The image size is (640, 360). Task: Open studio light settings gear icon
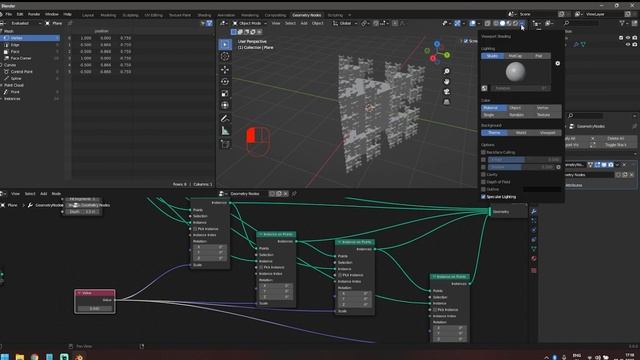558,63
